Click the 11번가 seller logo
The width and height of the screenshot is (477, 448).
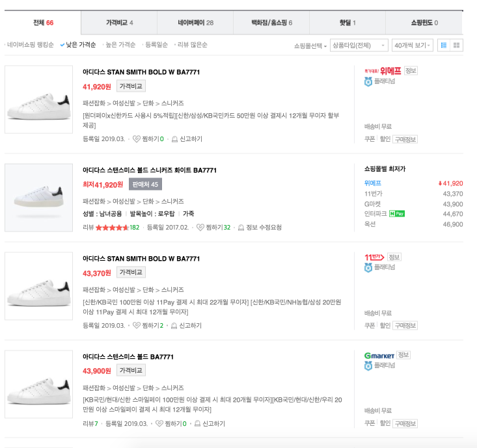pos(374,257)
